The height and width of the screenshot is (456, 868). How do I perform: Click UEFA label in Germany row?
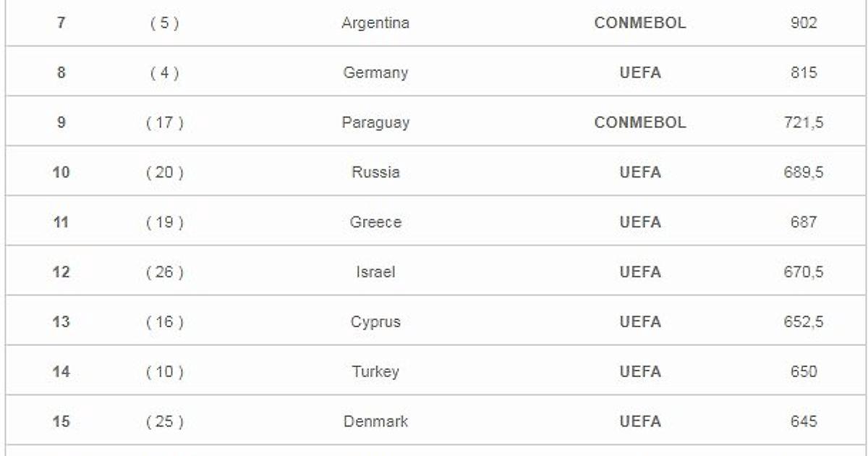640,73
